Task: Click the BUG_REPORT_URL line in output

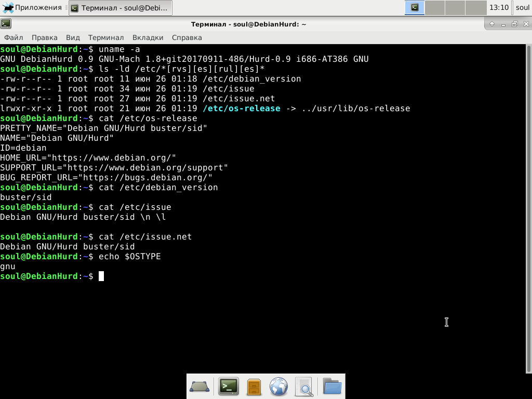Action: (106, 178)
